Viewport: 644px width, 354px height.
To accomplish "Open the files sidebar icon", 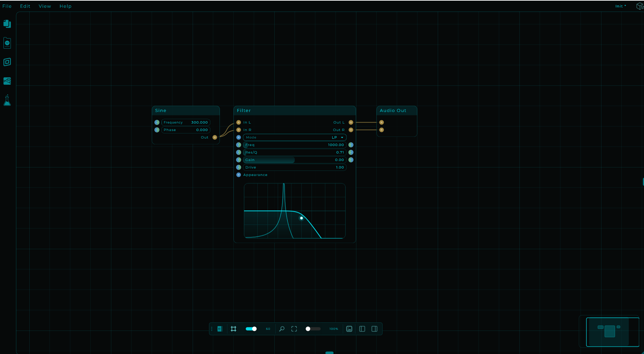I will 7,23.
